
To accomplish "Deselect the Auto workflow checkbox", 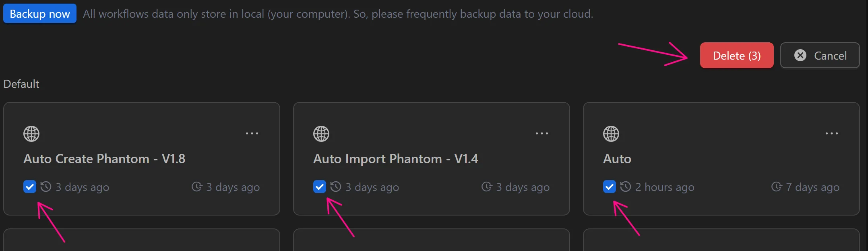I will 610,187.
